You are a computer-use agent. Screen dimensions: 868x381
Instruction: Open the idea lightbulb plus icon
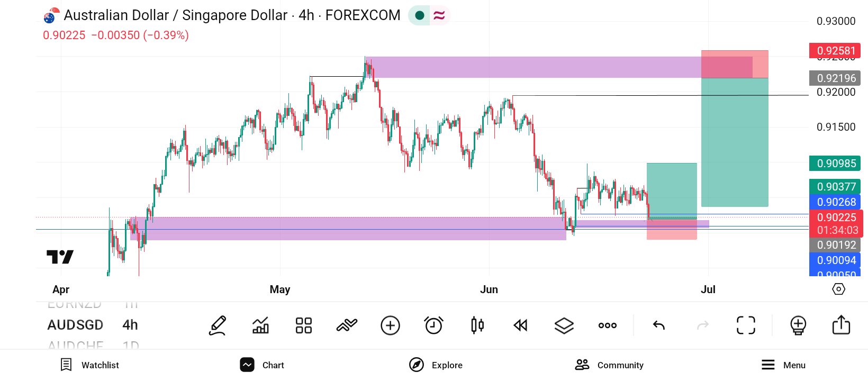[x=798, y=325]
